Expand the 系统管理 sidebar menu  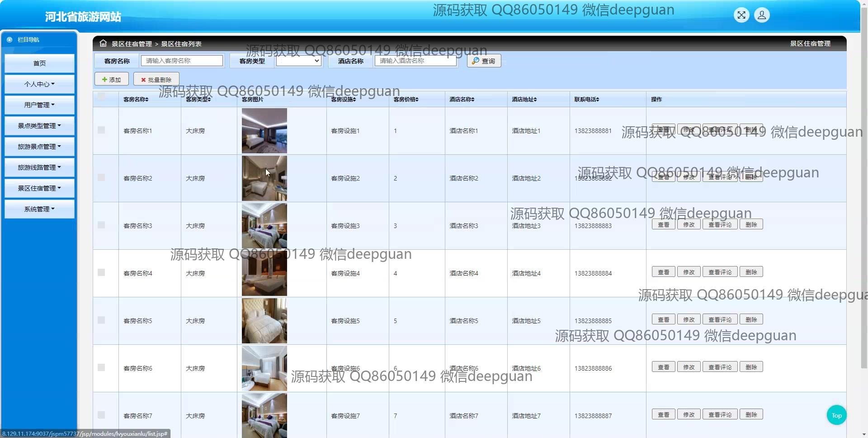click(x=39, y=209)
